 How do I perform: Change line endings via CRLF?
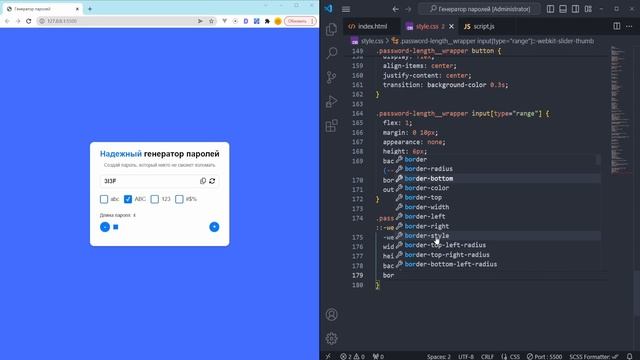tap(487, 356)
